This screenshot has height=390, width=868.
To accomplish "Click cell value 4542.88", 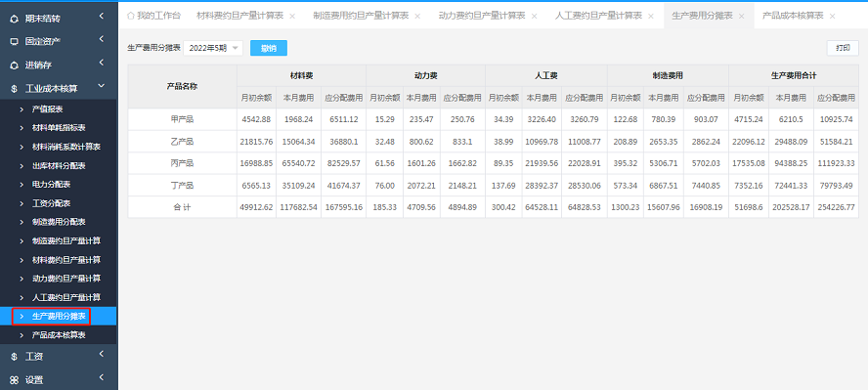I will coord(256,119).
